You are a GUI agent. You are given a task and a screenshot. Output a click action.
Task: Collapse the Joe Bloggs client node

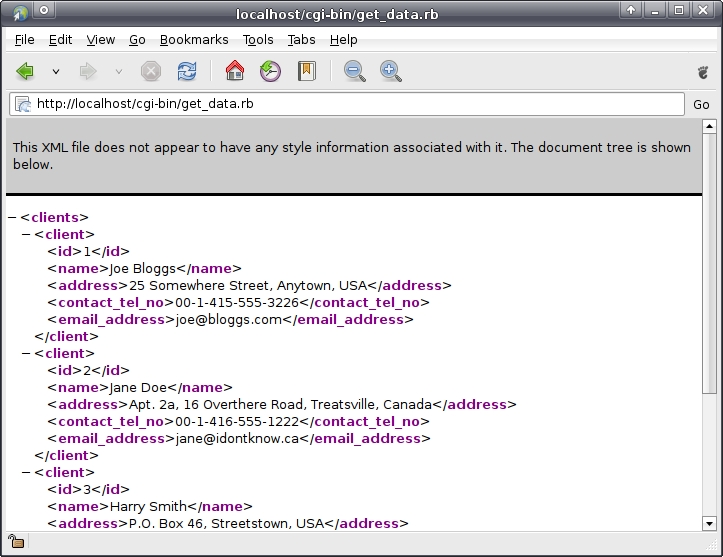coord(26,234)
